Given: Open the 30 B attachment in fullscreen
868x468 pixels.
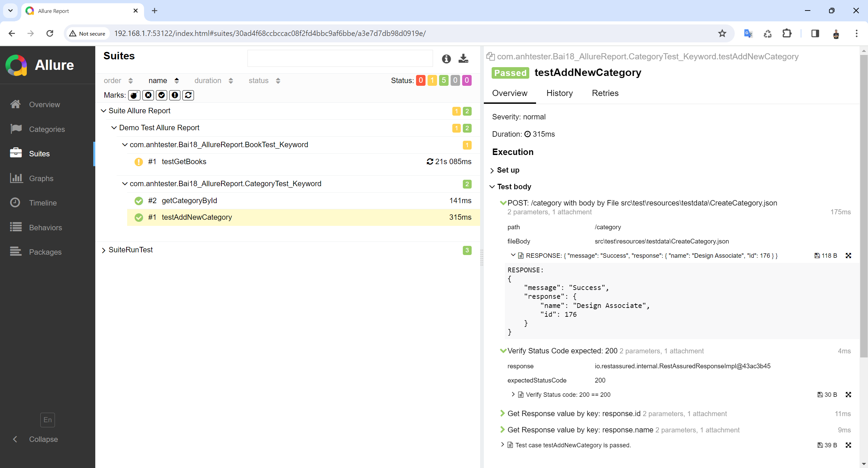Looking at the screenshot, I should click(x=848, y=395).
